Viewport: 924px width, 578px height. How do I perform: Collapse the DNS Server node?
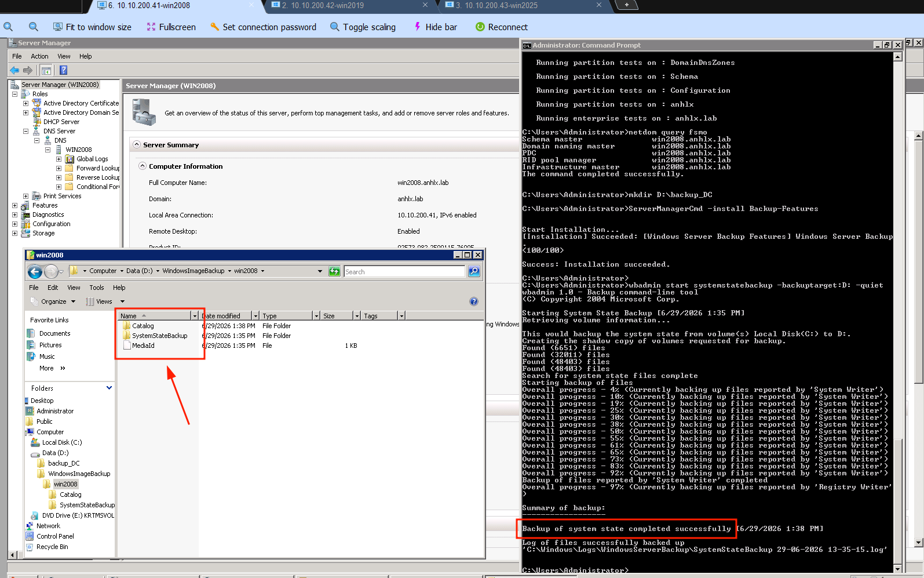[25, 131]
